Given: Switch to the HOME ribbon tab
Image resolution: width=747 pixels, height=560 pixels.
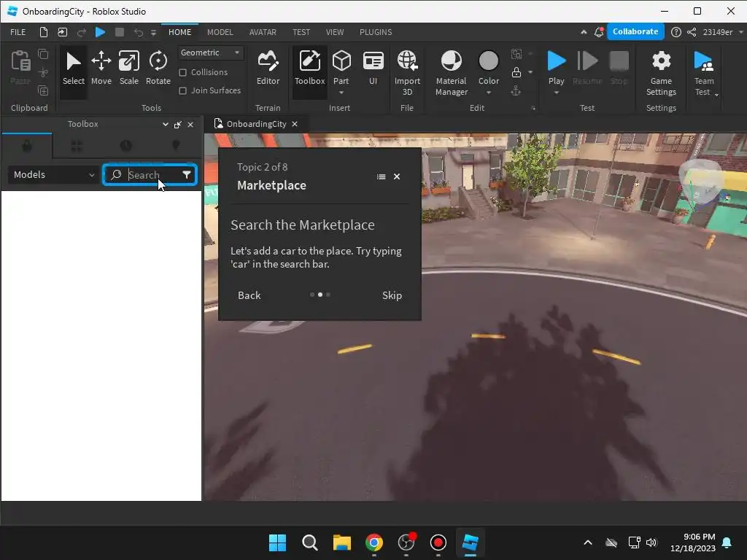Looking at the screenshot, I should pyautogui.click(x=179, y=32).
